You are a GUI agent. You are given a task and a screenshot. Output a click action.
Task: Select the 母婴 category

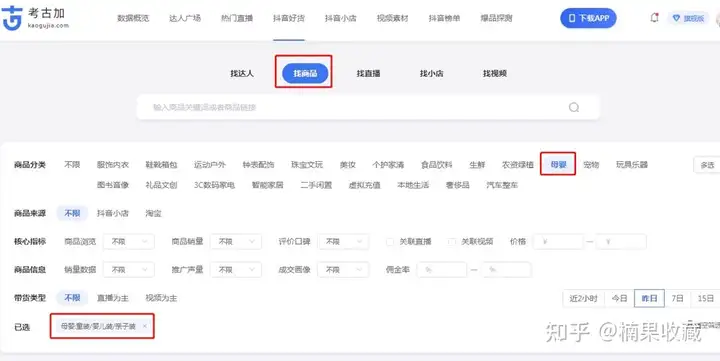pyautogui.click(x=558, y=164)
